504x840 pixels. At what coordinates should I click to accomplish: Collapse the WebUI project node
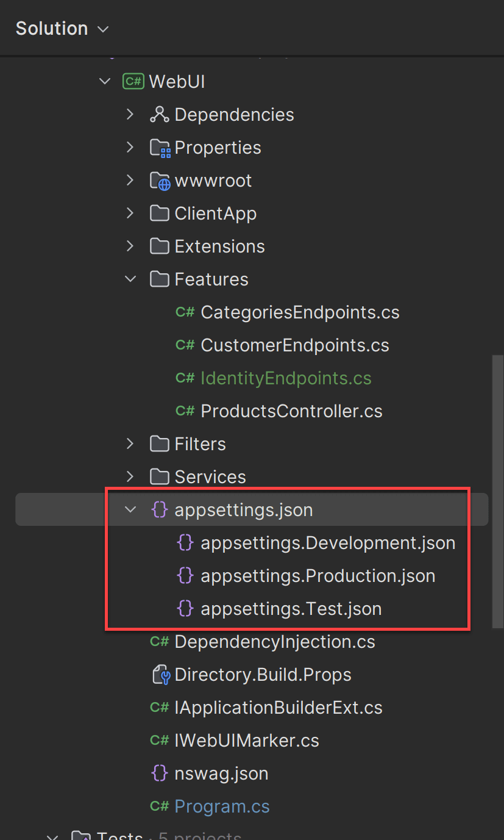coord(105,82)
